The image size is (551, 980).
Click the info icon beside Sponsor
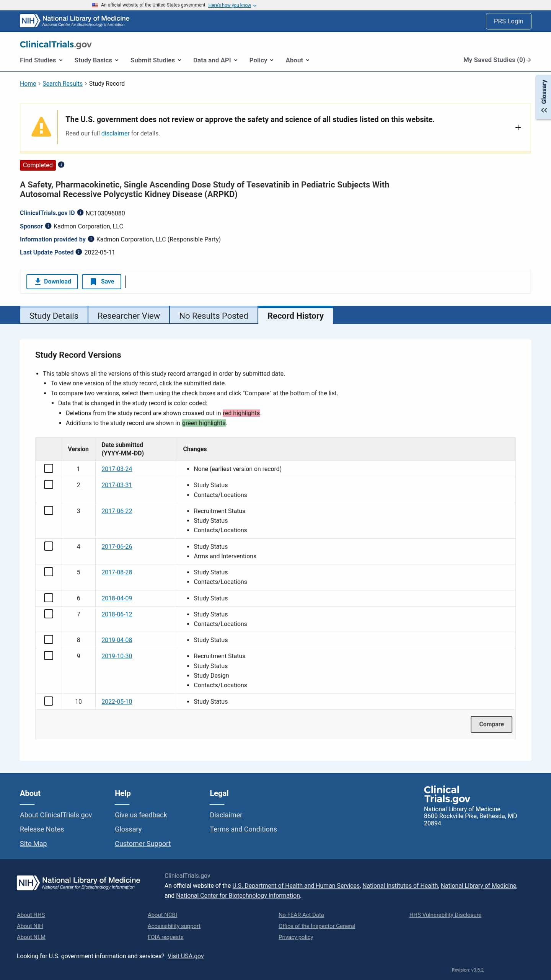click(48, 226)
